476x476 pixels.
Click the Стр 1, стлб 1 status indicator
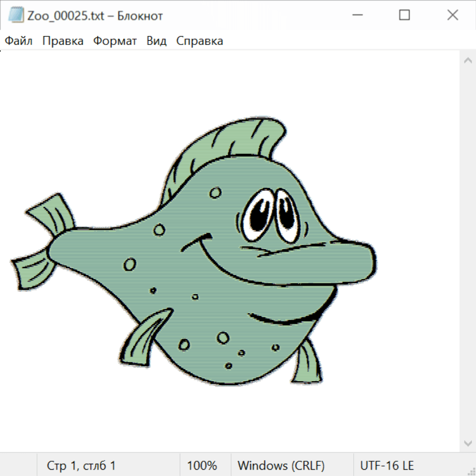pos(81,466)
